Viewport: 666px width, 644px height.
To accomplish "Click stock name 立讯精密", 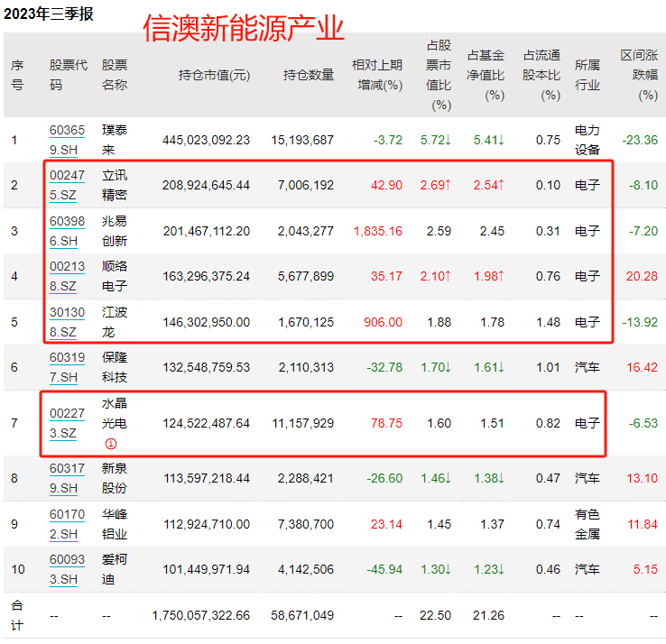I will pyautogui.click(x=115, y=185).
